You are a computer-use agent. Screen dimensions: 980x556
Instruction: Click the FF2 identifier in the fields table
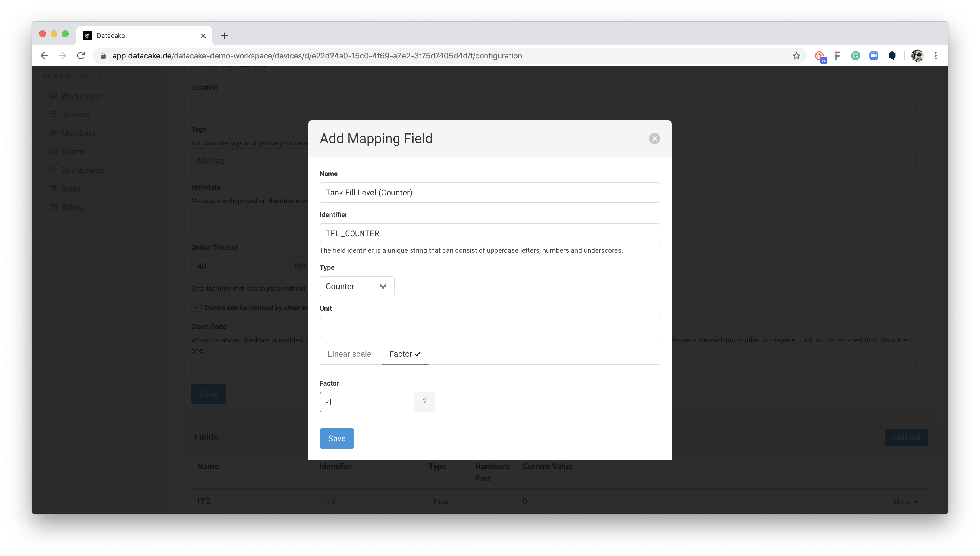point(329,501)
